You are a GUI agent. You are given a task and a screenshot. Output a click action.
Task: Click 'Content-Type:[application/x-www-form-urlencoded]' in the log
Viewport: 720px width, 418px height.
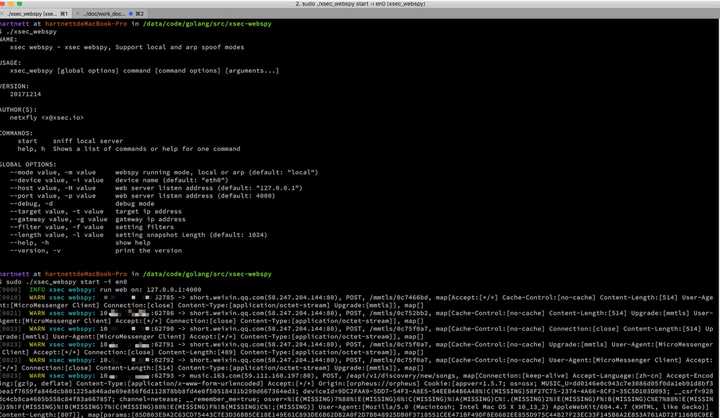tap(170, 383)
